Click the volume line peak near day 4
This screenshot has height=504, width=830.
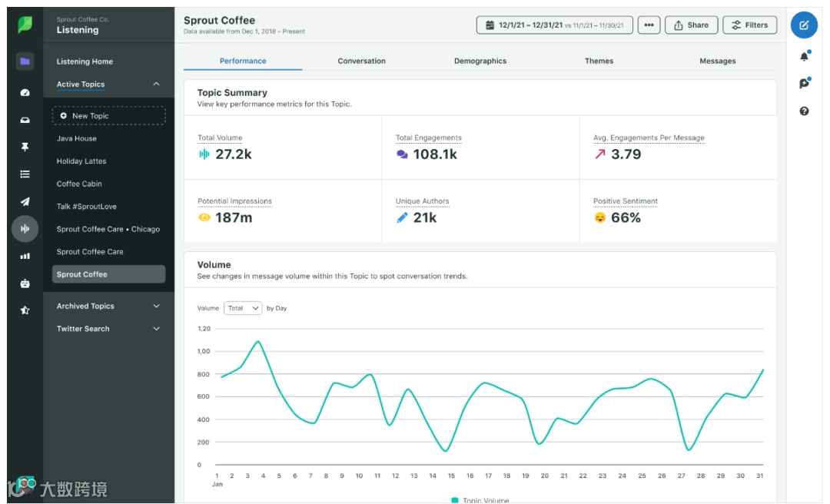tap(258, 341)
